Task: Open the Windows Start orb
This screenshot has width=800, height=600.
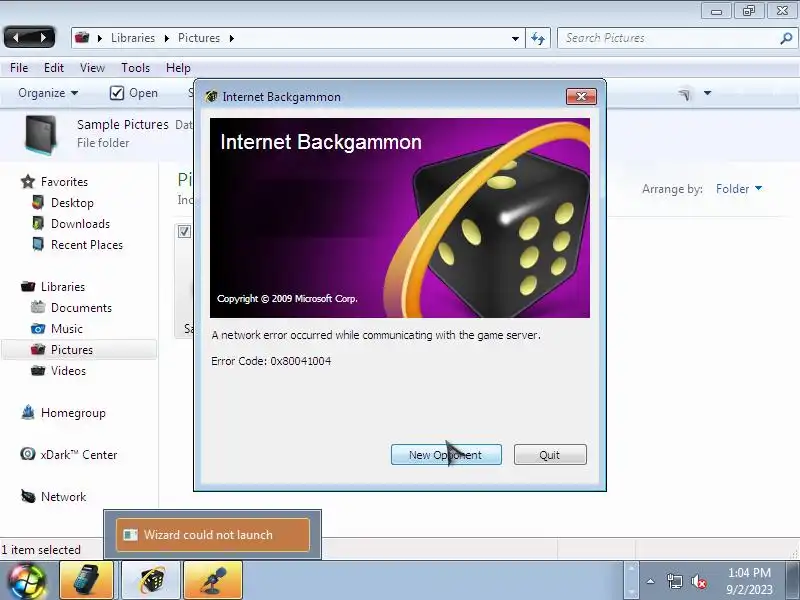Action: click(x=26, y=581)
